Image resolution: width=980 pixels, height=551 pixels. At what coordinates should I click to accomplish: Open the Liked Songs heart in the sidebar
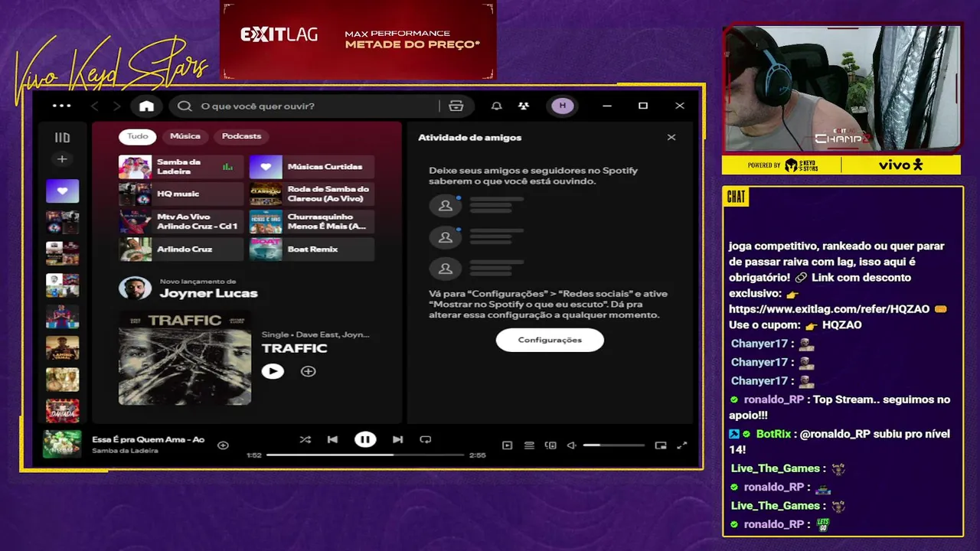[62, 191]
